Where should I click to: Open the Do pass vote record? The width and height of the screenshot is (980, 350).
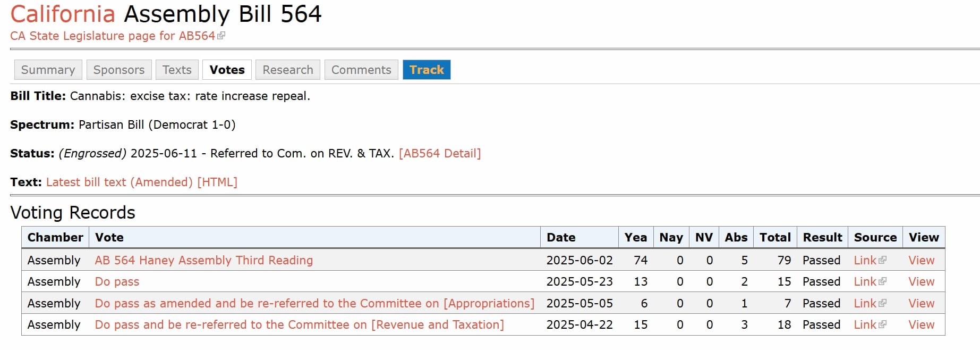click(x=116, y=281)
